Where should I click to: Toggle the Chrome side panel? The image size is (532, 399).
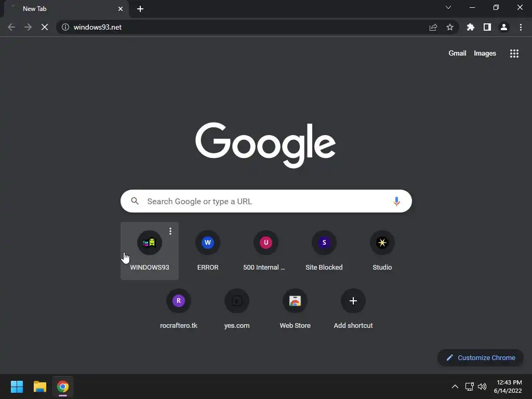487,27
